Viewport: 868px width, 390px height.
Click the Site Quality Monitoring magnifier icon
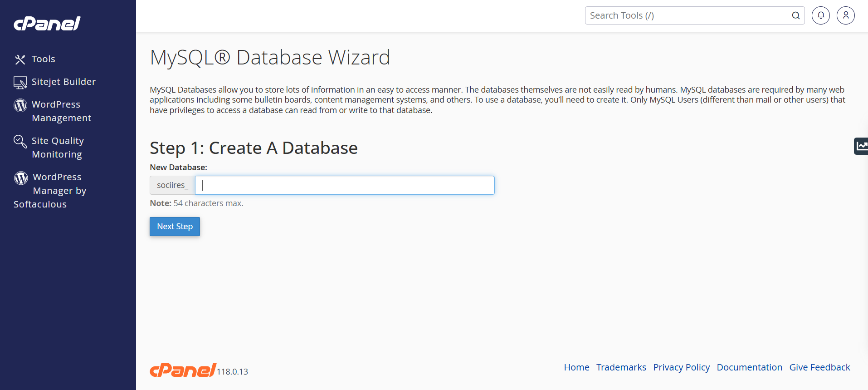[x=20, y=141]
